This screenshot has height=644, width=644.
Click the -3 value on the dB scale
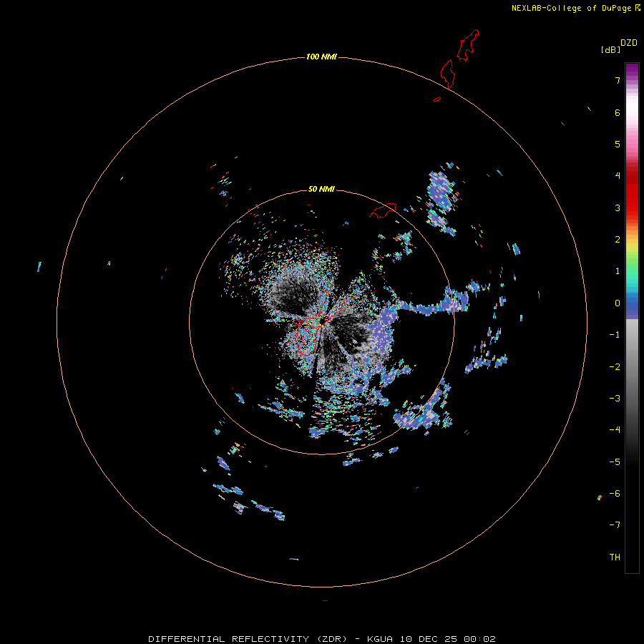click(615, 399)
